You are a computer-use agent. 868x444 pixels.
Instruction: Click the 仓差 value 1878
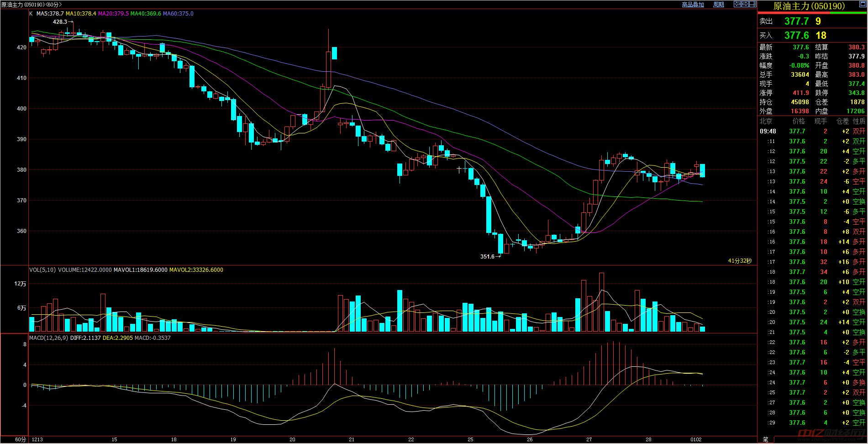[x=857, y=102]
